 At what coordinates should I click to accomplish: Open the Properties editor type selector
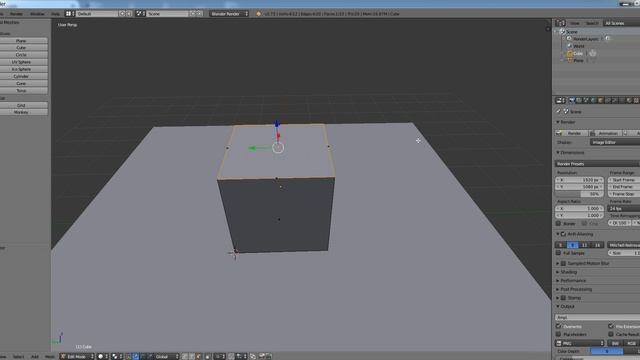(560, 100)
